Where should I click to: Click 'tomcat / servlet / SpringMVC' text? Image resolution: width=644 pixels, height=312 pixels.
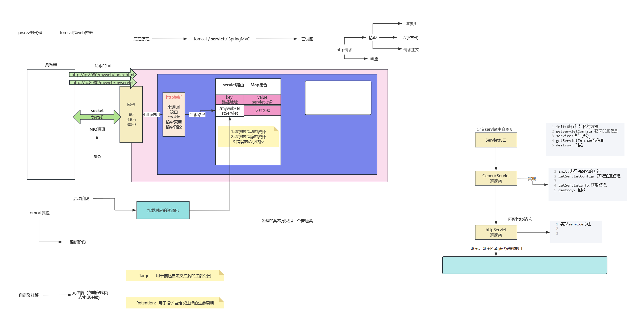[x=222, y=39]
